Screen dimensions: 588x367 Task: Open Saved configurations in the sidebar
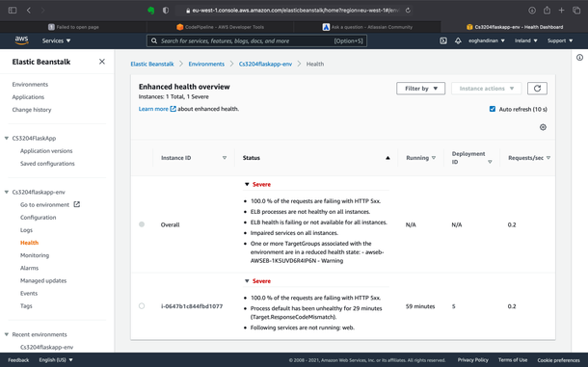coord(47,164)
